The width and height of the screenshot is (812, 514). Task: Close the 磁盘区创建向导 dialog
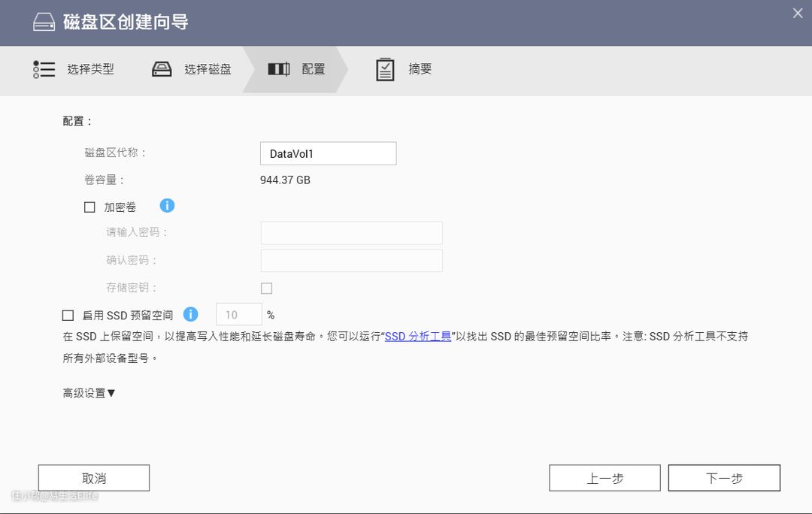[x=798, y=13]
